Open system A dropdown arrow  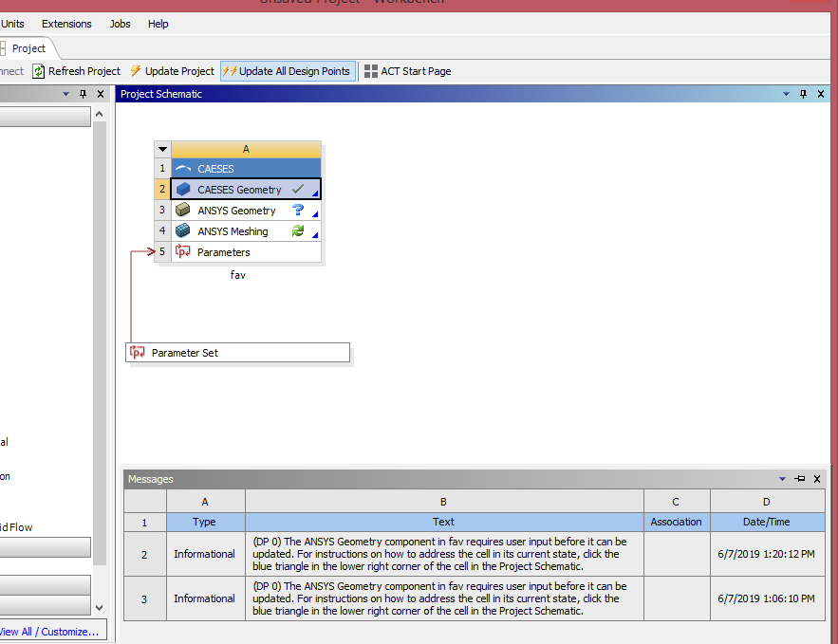pyautogui.click(x=163, y=149)
